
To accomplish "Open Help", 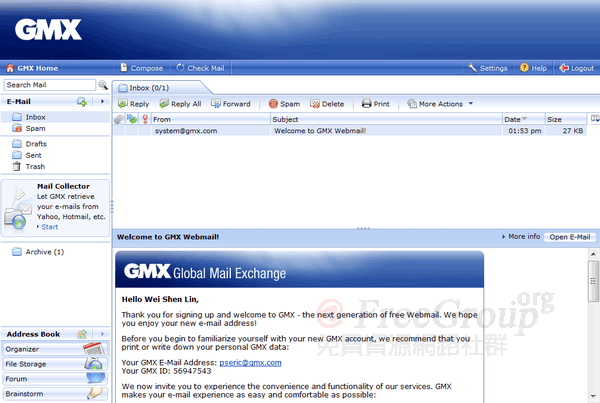I will point(533,68).
